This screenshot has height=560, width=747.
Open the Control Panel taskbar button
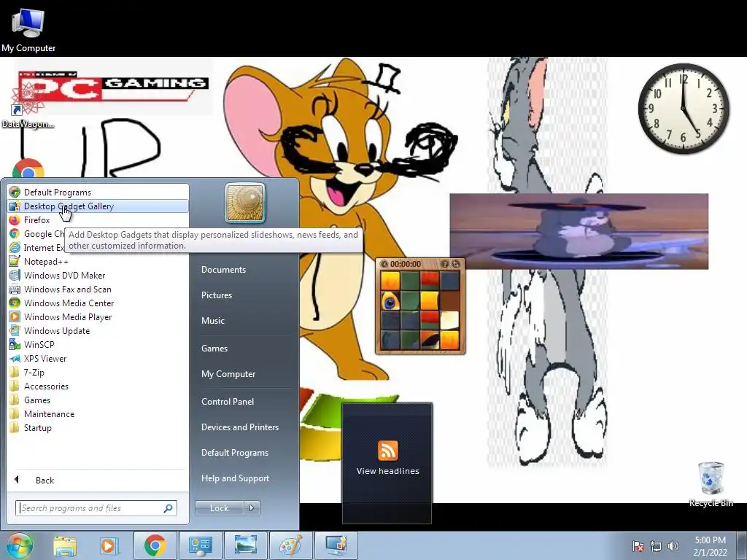coord(200,545)
